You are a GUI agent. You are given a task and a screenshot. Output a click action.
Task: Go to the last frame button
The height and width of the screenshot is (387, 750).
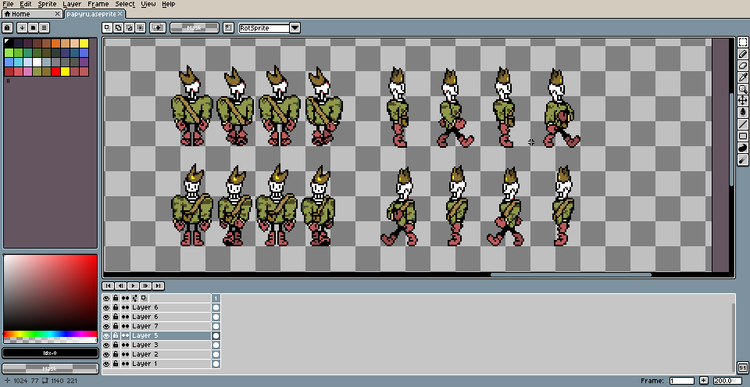158,286
